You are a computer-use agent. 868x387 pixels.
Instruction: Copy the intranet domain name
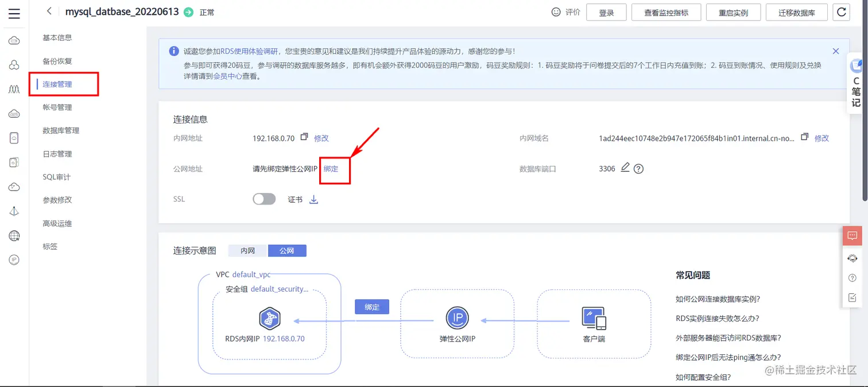805,137
